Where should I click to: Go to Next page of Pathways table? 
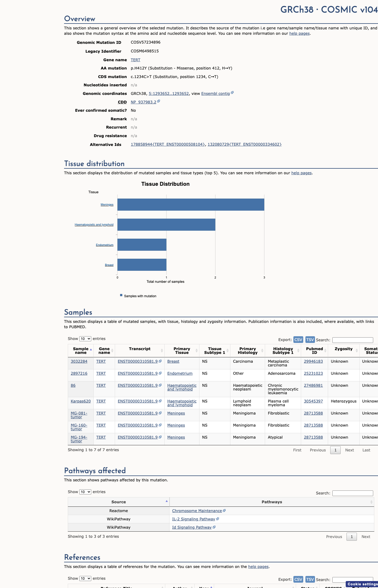(x=366, y=537)
